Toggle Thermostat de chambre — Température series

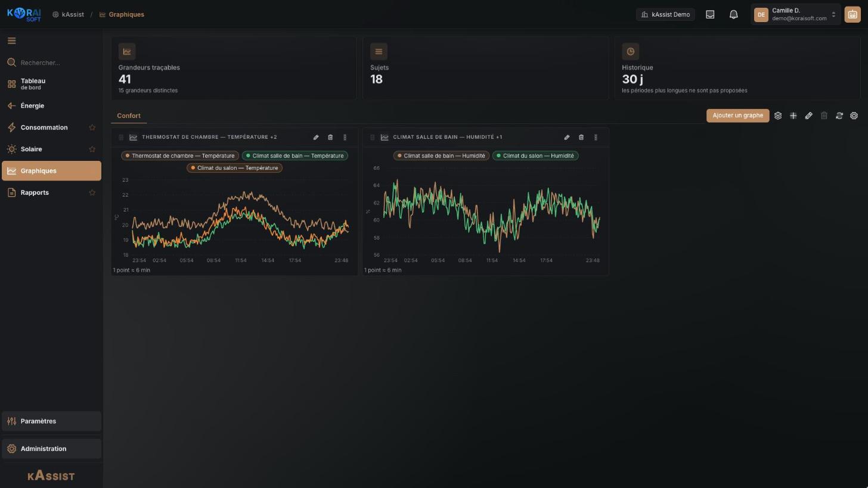pos(180,156)
